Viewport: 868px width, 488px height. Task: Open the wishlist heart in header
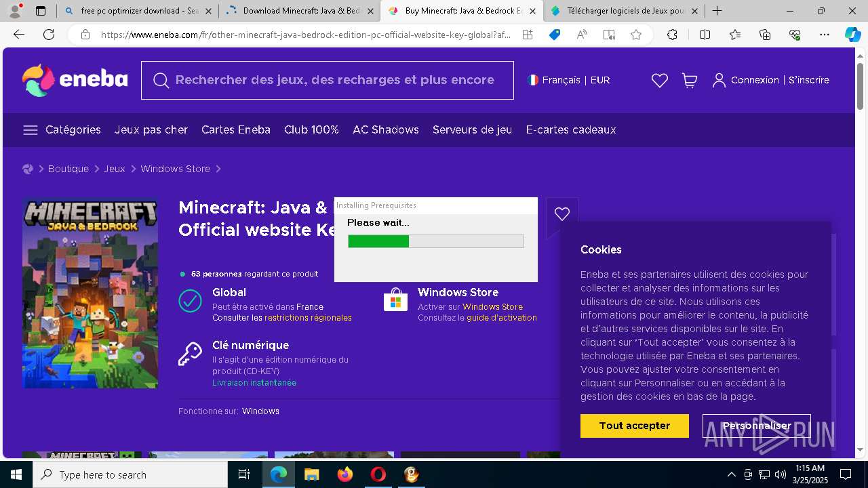coord(659,81)
